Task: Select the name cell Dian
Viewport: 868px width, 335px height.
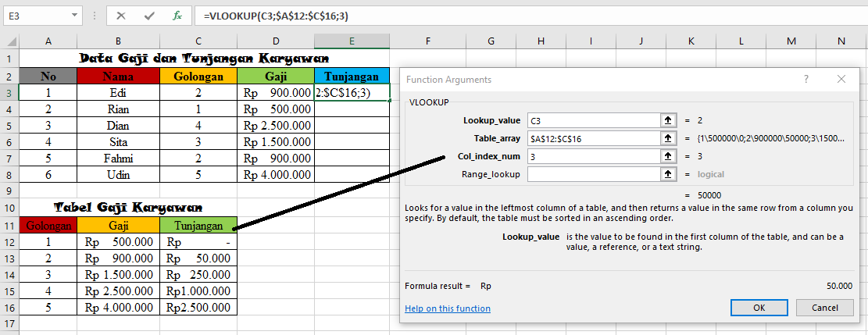Action: pos(119,126)
